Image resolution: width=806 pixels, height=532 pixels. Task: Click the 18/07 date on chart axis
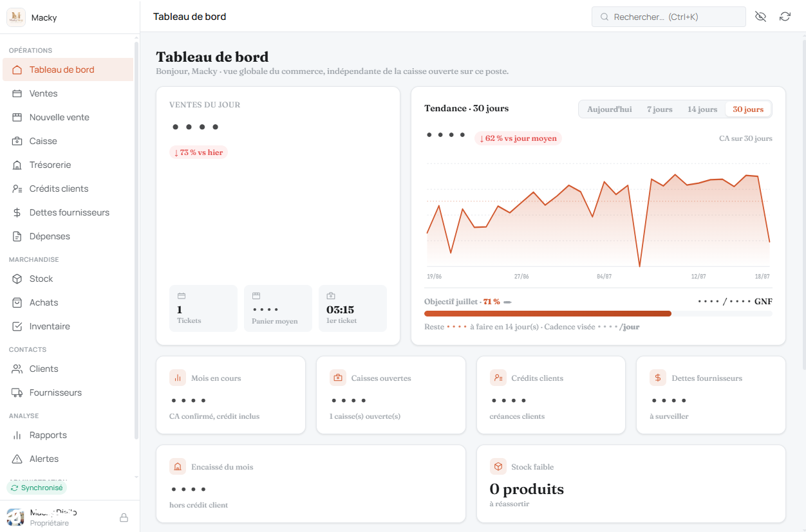[762, 276]
